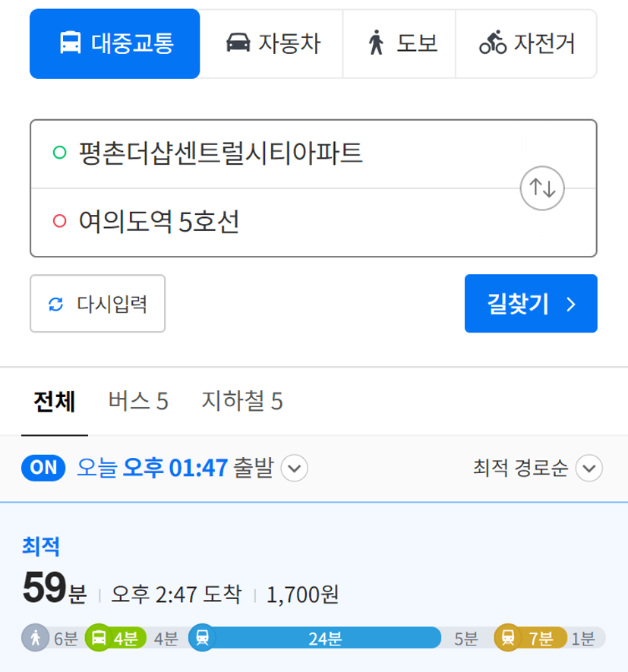628x672 pixels.
Task: Click the green bus 4분 segment
Action: (x=115, y=638)
